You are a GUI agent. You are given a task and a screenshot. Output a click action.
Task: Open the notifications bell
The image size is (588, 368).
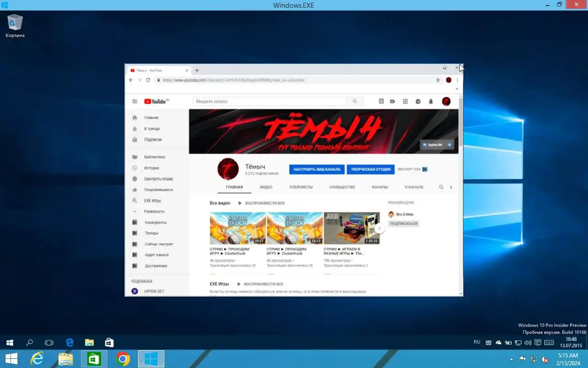coord(431,101)
